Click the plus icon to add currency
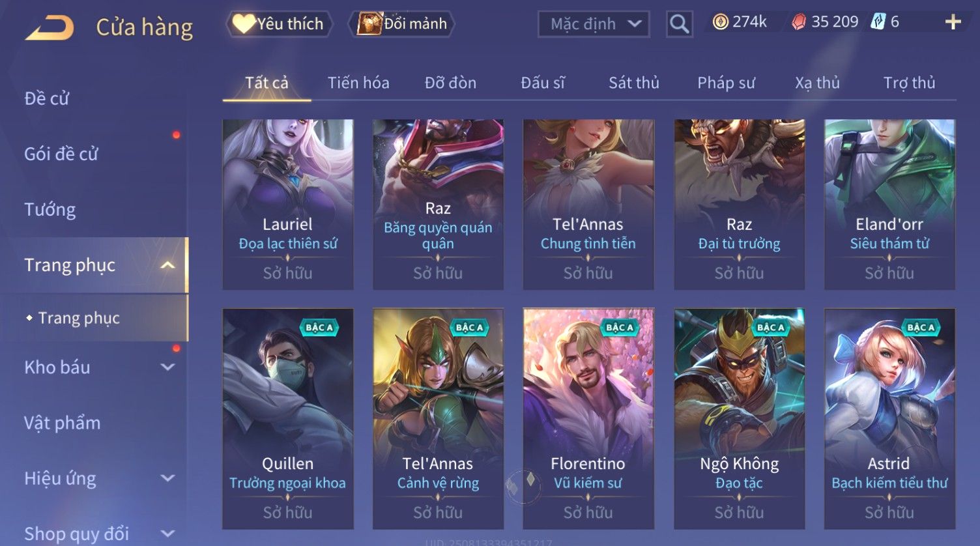 coord(953,22)
